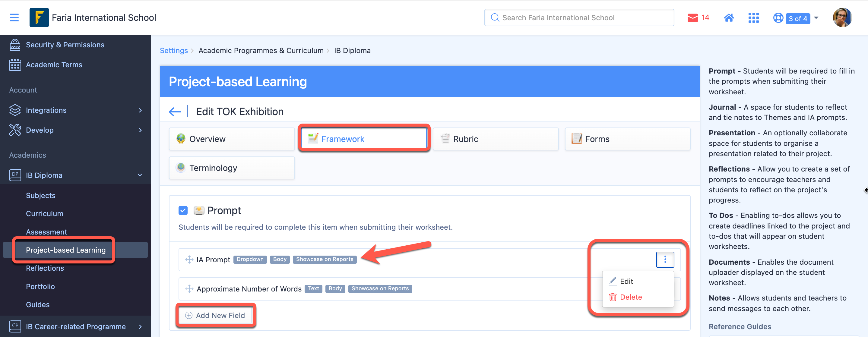Click the pencil icon next to Edit
868x337 pixels.
613,281
